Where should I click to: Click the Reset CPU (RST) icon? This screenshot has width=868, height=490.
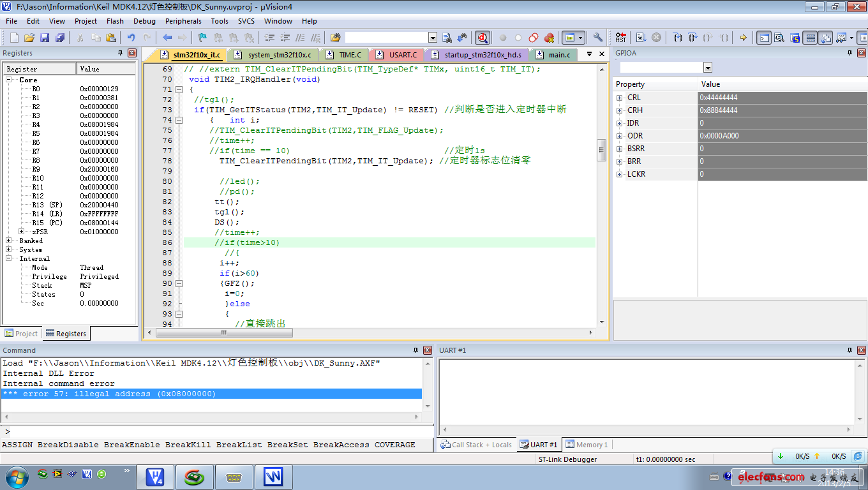tap(620, 38)
